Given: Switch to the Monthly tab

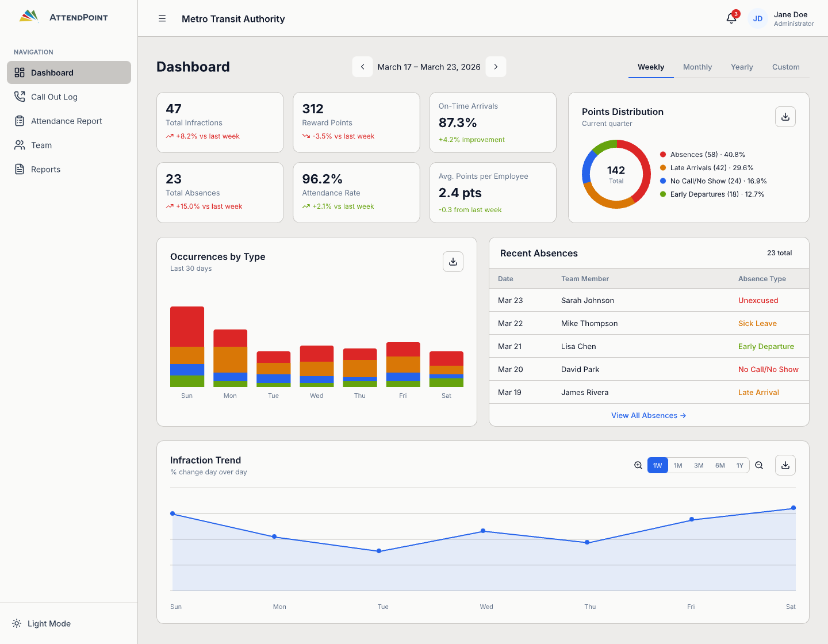Looking at the screenshot, I should pos(697,67).
